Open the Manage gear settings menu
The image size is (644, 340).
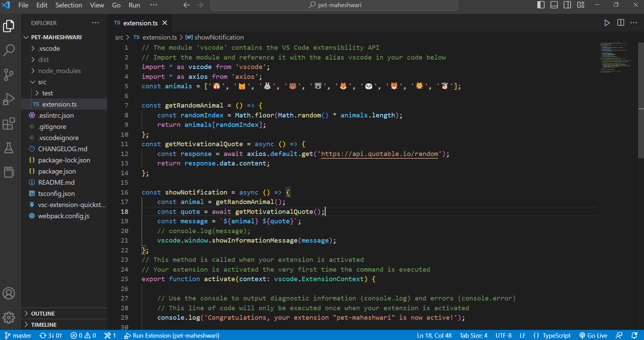[9, 317]
